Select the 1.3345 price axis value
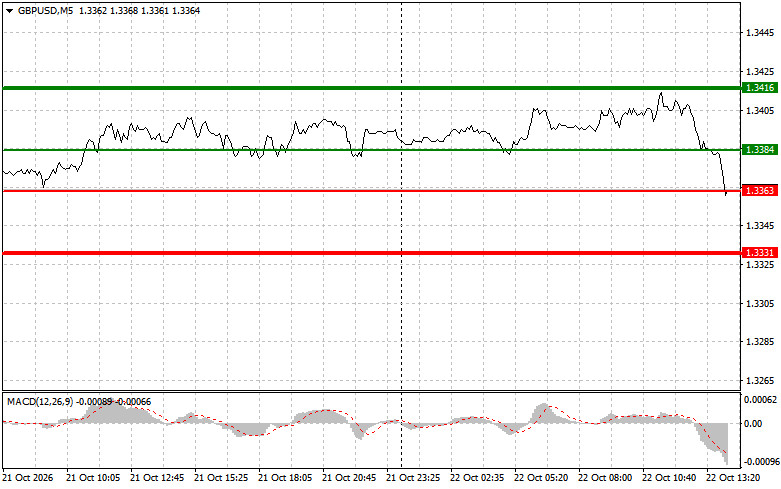The width and height of the screenshot is (781, 489). [760, 226]
